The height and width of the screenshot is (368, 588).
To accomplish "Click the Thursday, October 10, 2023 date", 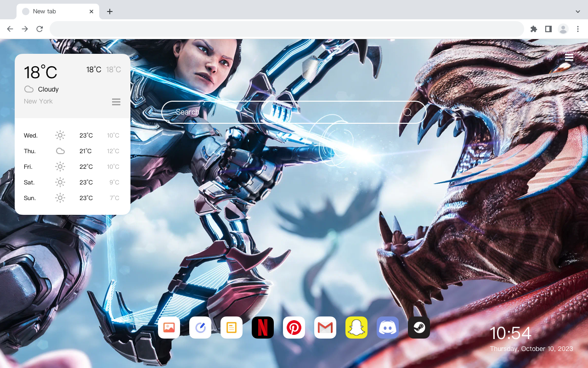I will (531, 349).
